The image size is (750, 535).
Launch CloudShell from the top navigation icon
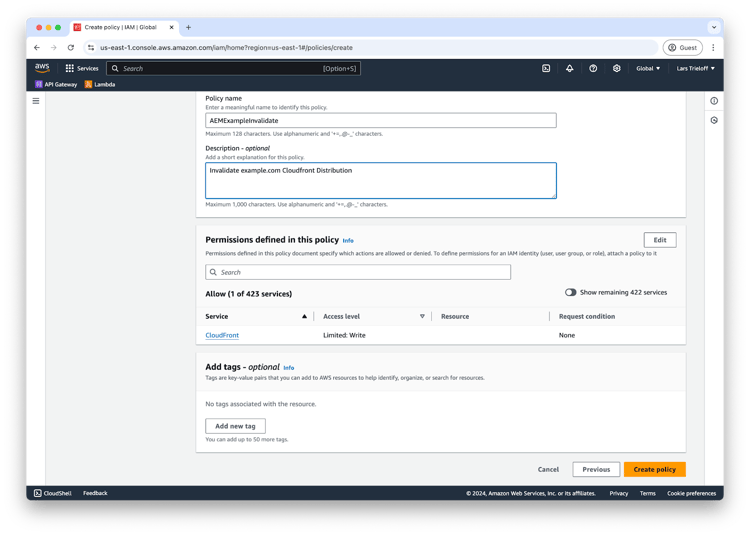(546, 68)
